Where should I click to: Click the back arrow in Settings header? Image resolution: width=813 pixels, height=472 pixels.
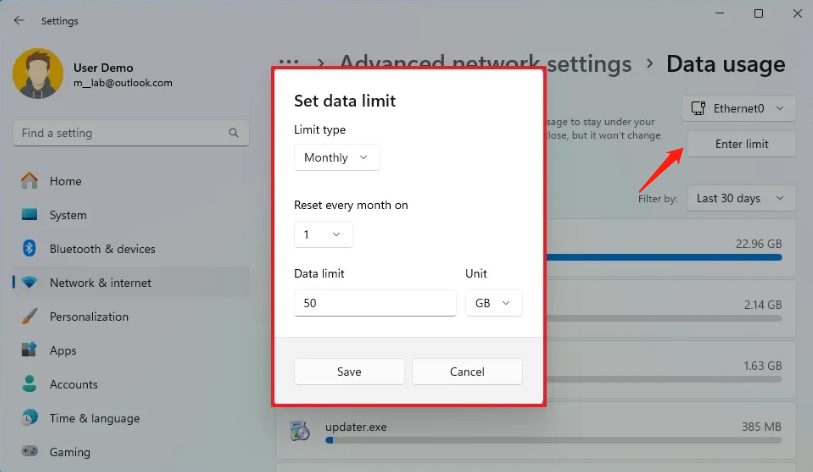pos(19,20)
